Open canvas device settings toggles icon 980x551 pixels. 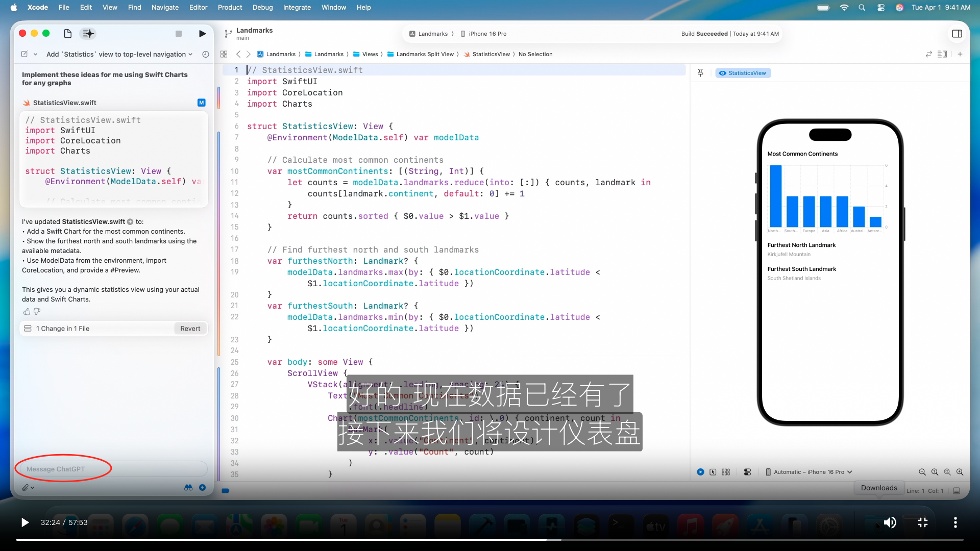click(x=747, y=472)
